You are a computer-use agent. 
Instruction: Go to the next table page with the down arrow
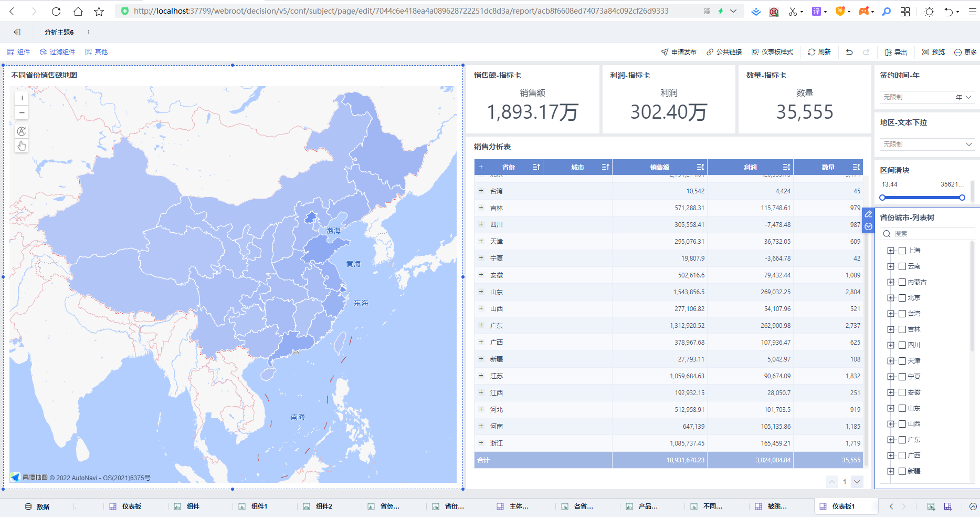coord(857,482)
